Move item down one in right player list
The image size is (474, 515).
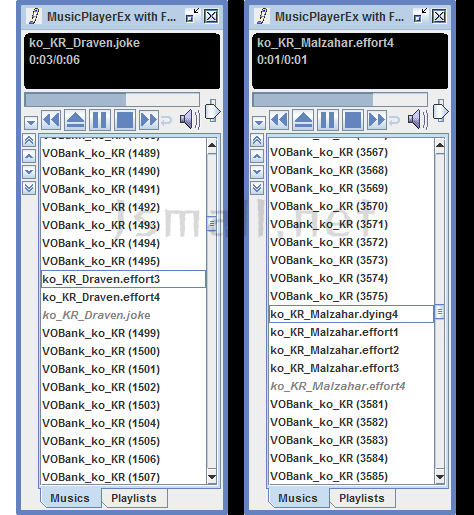257,172
